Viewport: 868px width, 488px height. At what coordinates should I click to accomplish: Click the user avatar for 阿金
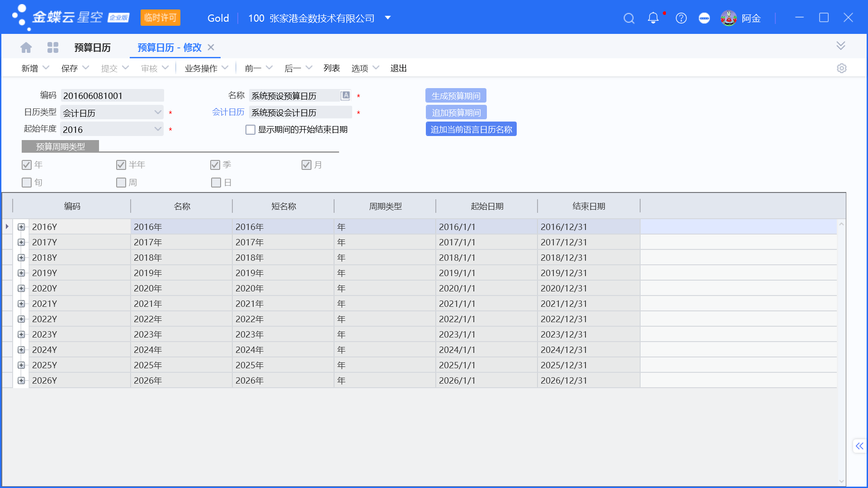pos(728,18)
